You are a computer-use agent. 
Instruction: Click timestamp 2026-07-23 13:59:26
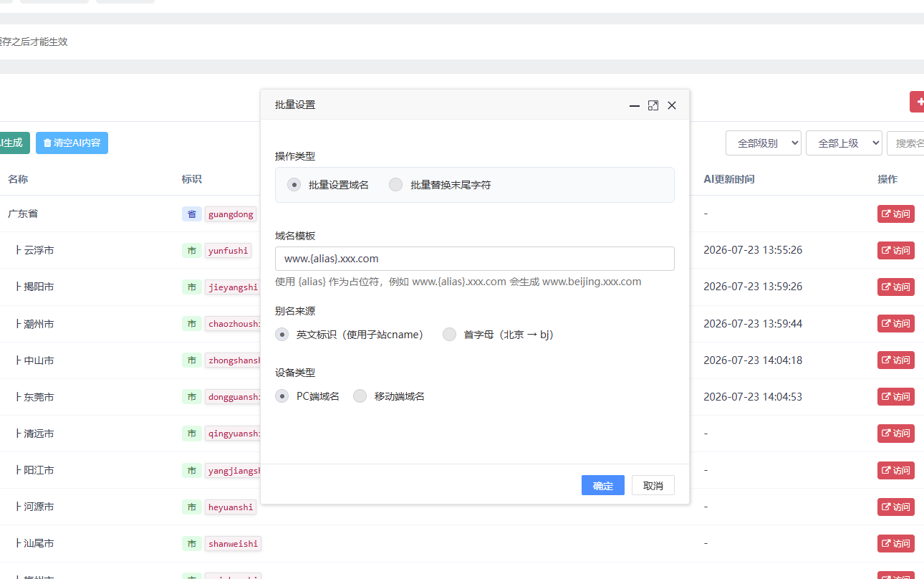coord(753,287)
